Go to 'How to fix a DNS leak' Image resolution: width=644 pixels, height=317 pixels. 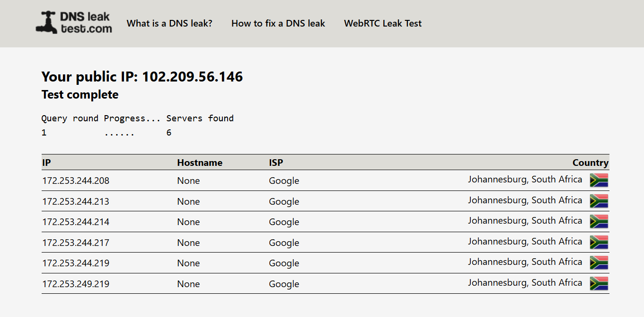click(278, 23)
